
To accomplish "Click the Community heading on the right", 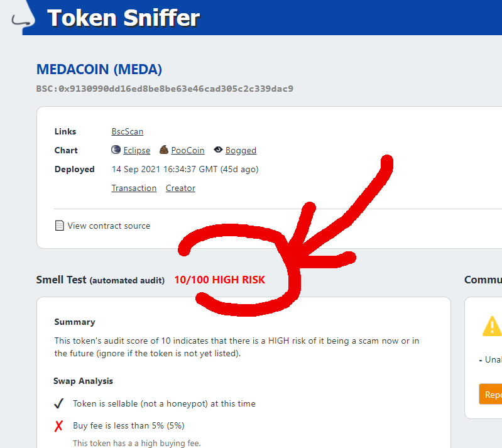I will (483, 280).
